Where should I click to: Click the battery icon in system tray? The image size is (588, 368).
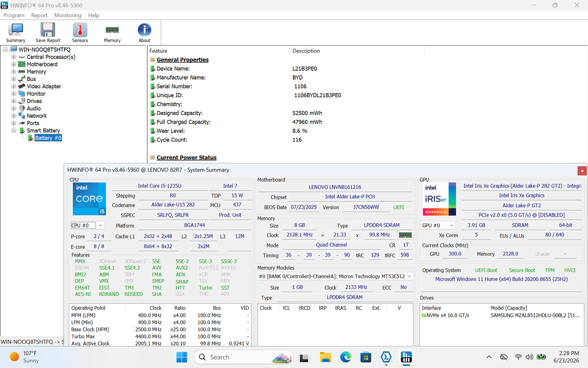[x=541, y=357]
